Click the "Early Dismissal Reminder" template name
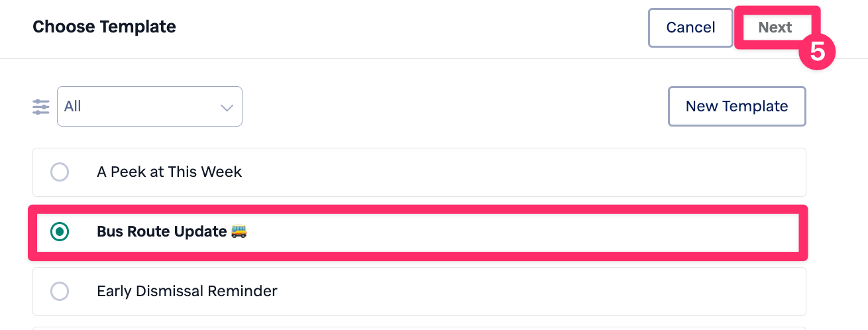This screenshot has height=330, width=868. [x=187, y=291]
